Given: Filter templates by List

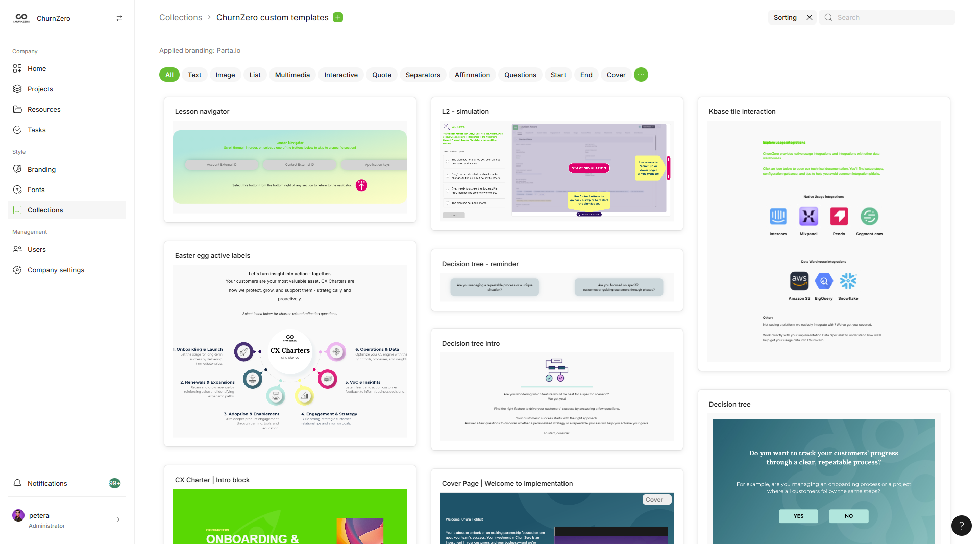Looking at the screenshot, I should pyautogui.click(x=255, y=75).
